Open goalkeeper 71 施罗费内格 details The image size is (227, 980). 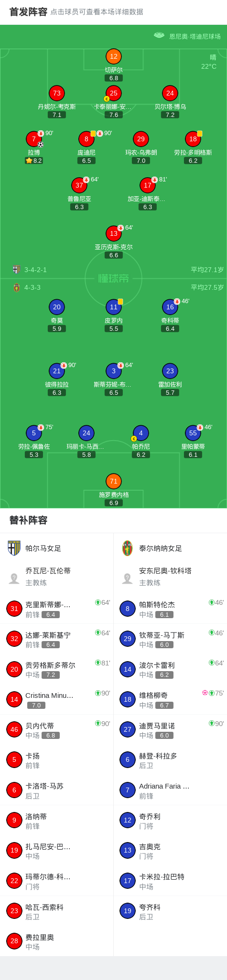[114, 481]
